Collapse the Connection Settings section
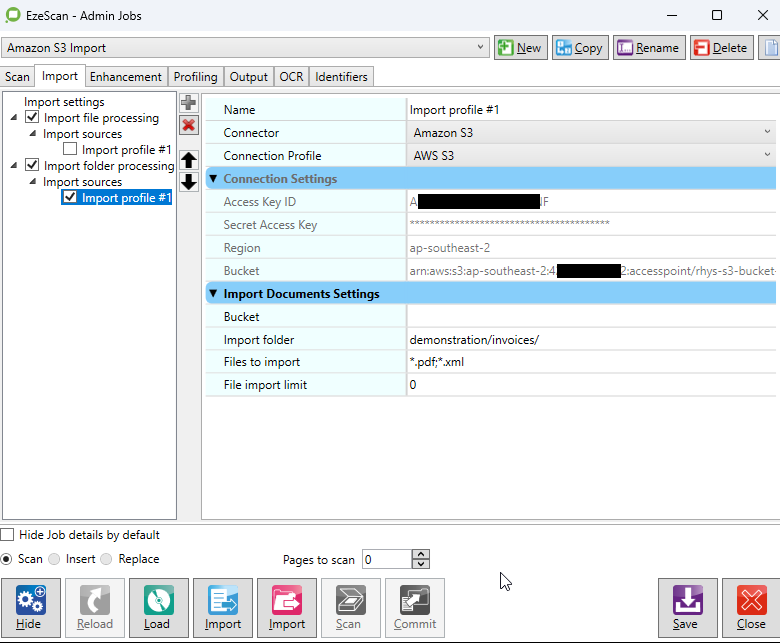 click(213, 179)
